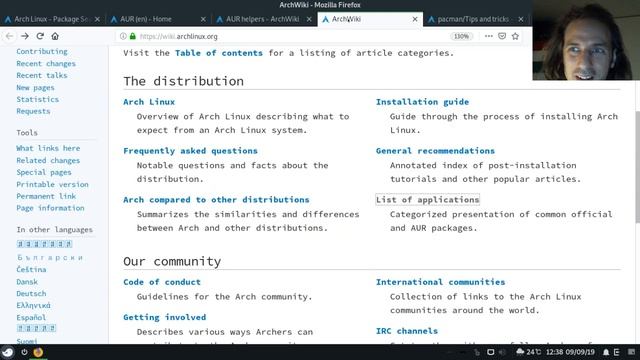Close the AUR helpers tab
640x360 pixels.
point(309,19)
